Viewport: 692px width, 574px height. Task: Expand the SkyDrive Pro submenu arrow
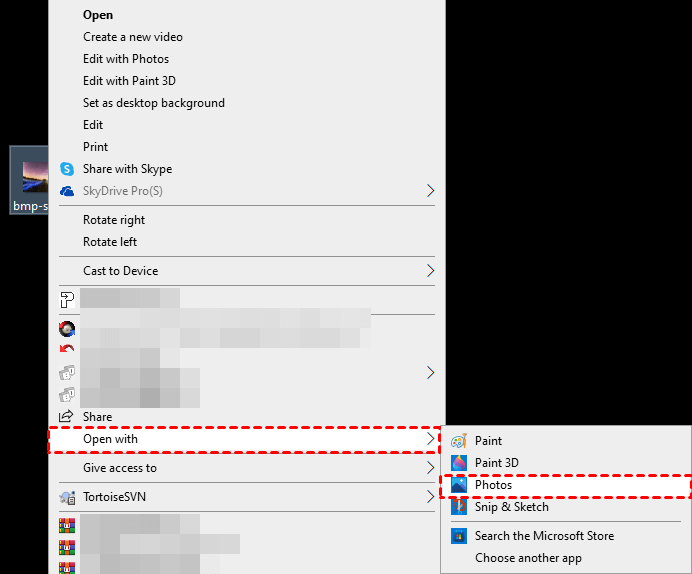(x=431, y=191)
